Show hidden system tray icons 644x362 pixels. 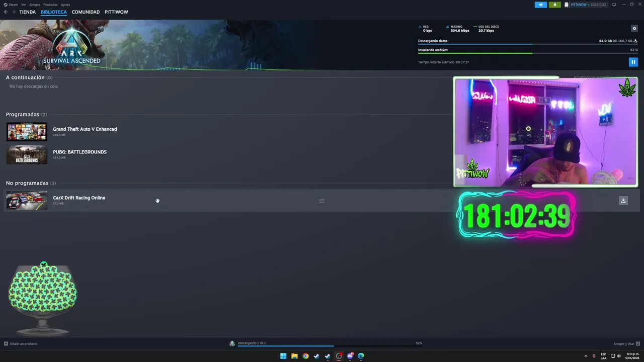pyautogui.click(x=586, y=356)
